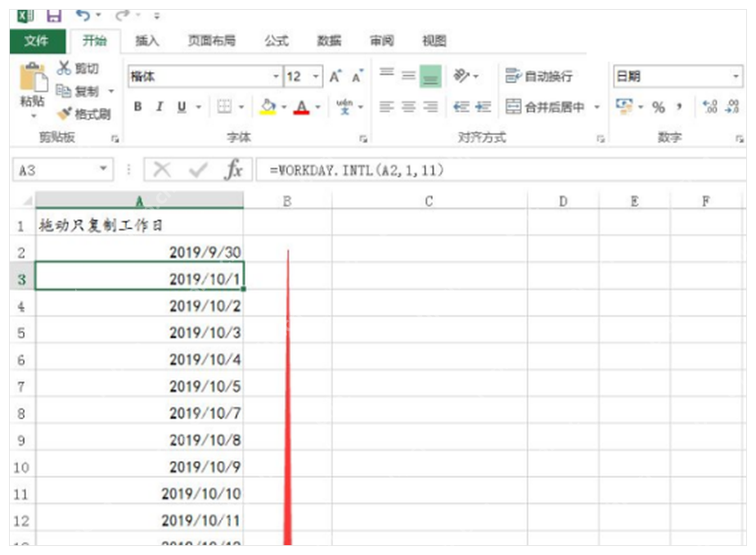Click the Save icon in quick access toolbar
The image size is (756, 555).
(x=53, y=16)
